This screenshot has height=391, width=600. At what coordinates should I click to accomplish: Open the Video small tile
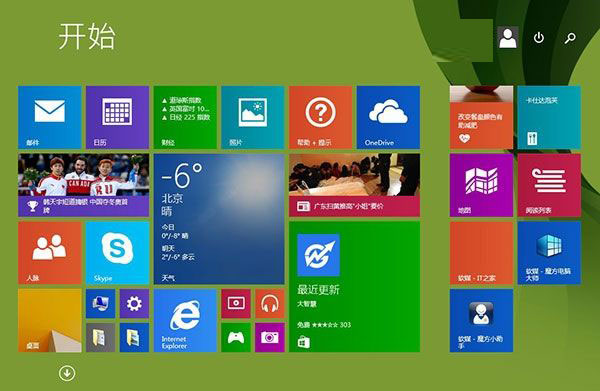click(236, 304)
